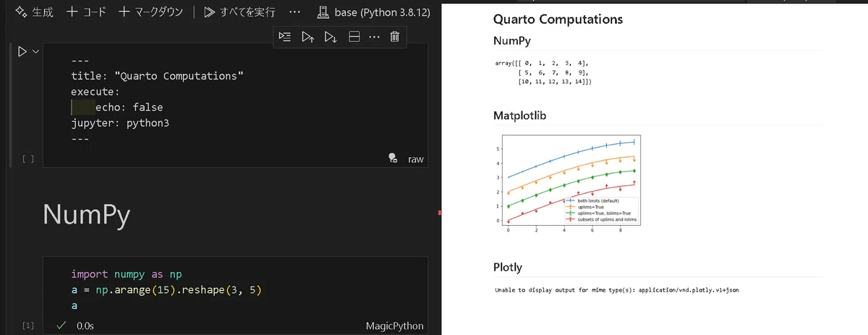Viewport: 868px width, 335px height.
Task: Execute cells above using the cell toolbar icon
Action: 308,37
